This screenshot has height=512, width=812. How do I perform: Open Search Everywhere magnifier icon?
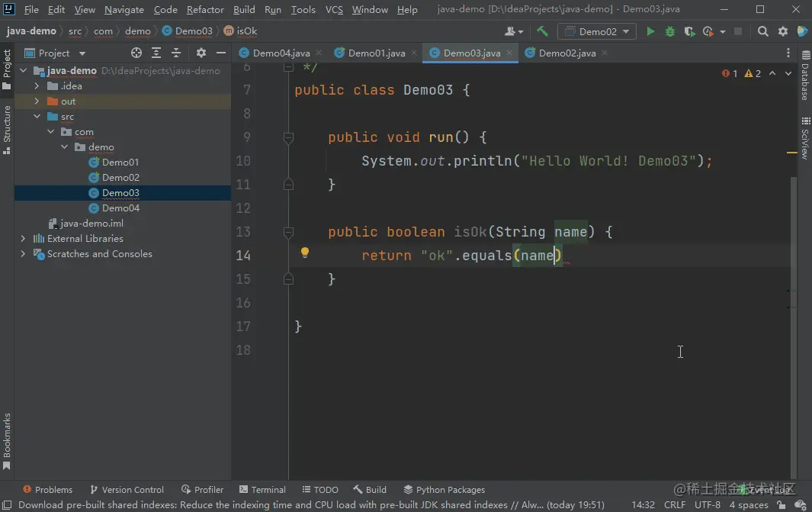click(762, 31)
